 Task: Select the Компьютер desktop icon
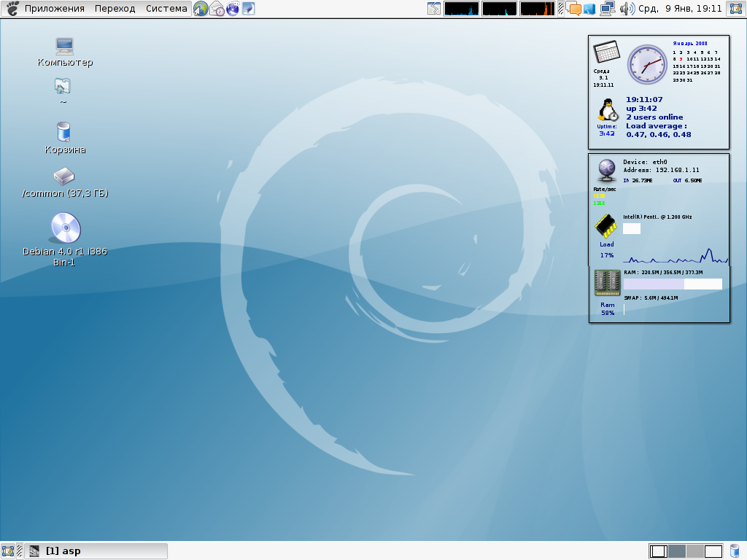pyautogui.click(x=65, y=52)
